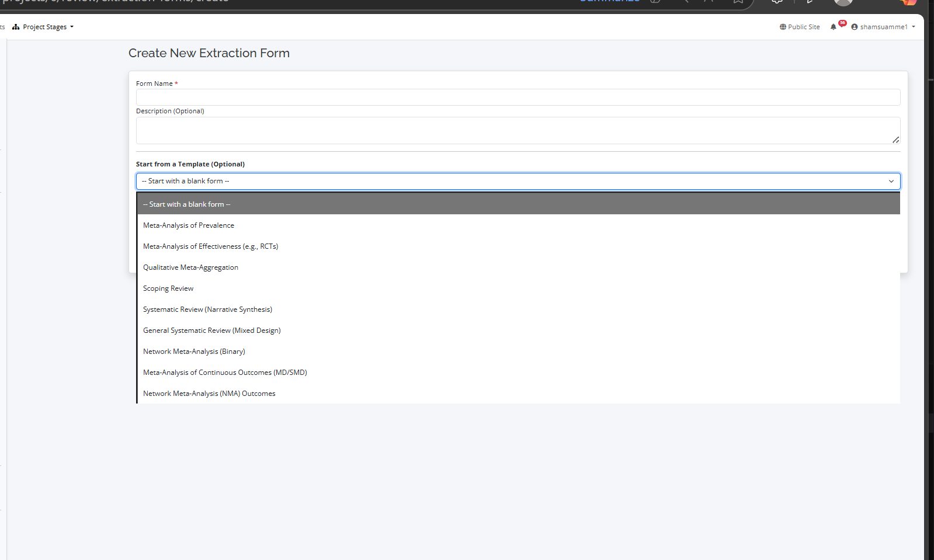The image size is (934, 560).
Task: Open the browser profile avatar
Action: tap(843, 2)
